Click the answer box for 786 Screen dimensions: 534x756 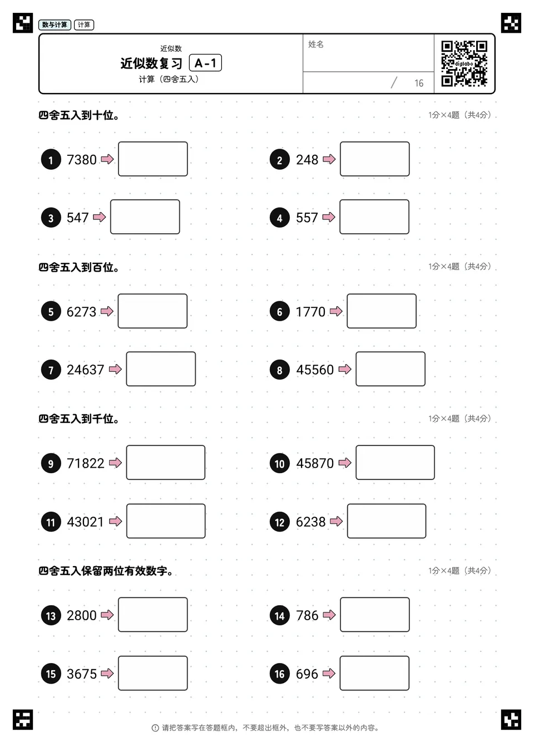(375, 615)
